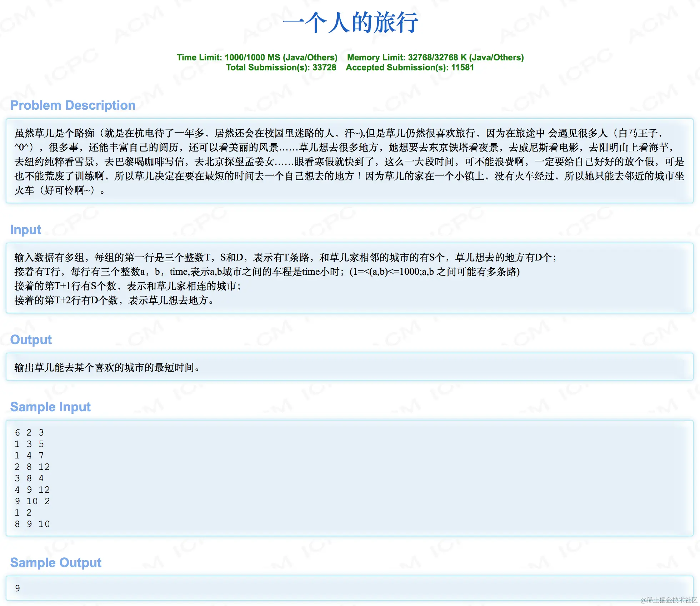
Task: Click inside the problem description paragraph
Action: pos(349,162)
